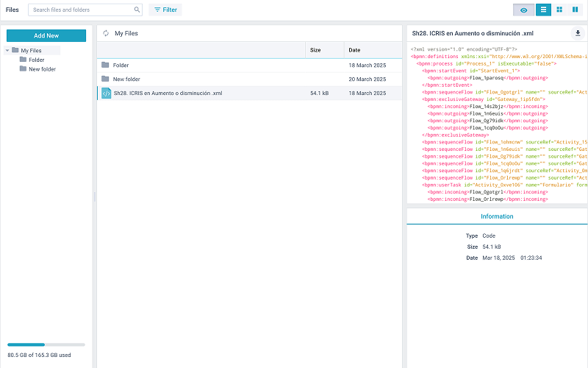The width and height of the screenshot is (588, 368).
Task: Open the Filter options
Action: tap(165, 10)
